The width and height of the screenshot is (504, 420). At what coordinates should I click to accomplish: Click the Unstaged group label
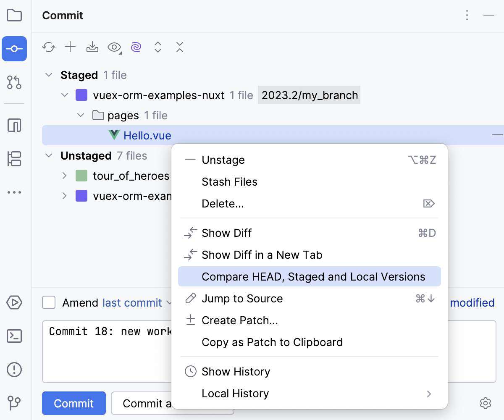[86, 156]
